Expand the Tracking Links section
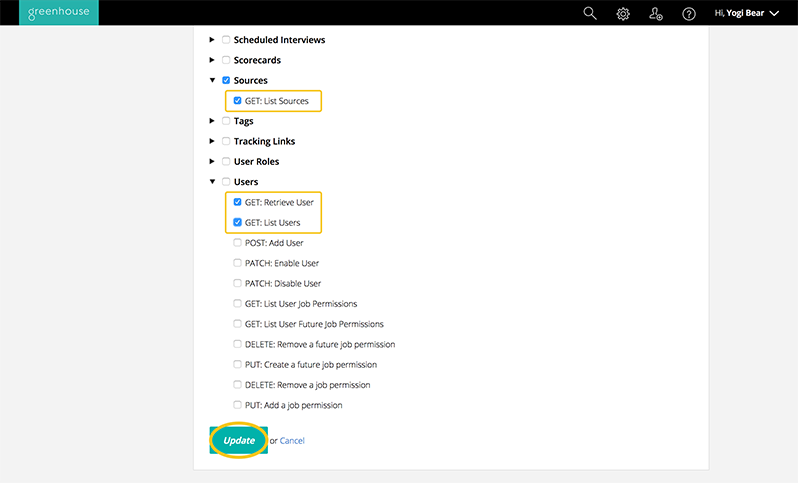This screenshot has height=483, width=798. click(212, 141)
